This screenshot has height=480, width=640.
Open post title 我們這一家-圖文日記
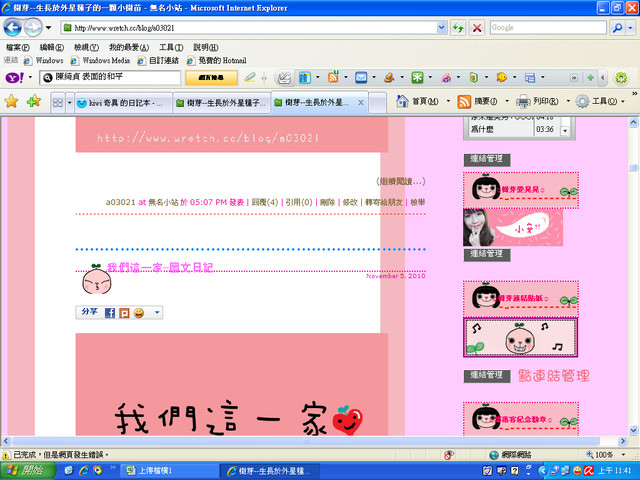pos(160,267)
